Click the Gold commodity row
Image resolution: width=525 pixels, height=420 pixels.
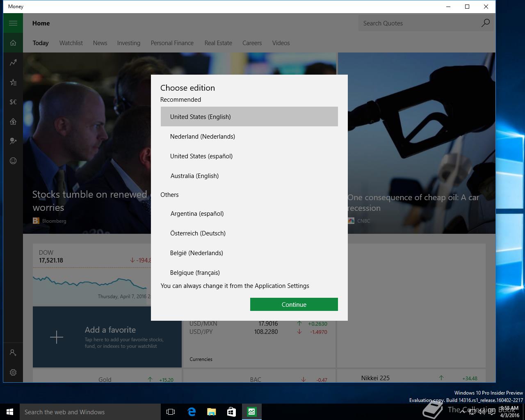107,379
